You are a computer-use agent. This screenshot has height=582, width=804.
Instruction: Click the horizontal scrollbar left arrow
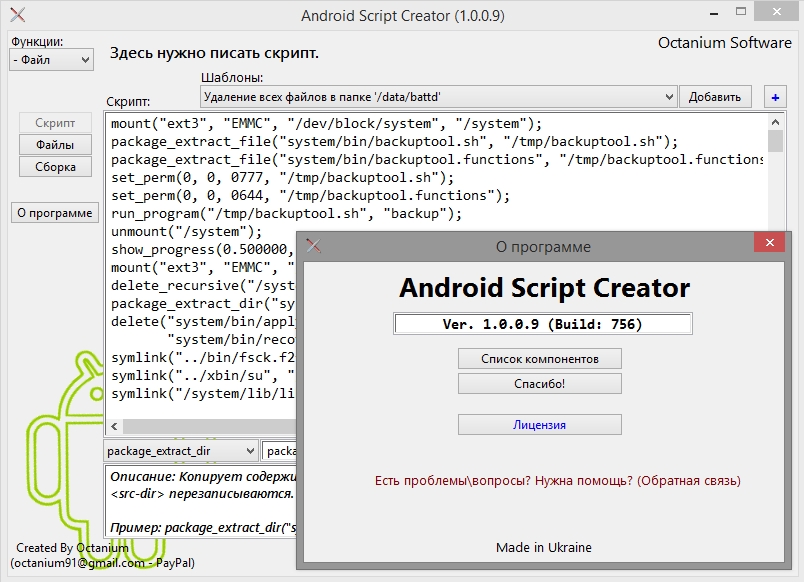[114, 426]
